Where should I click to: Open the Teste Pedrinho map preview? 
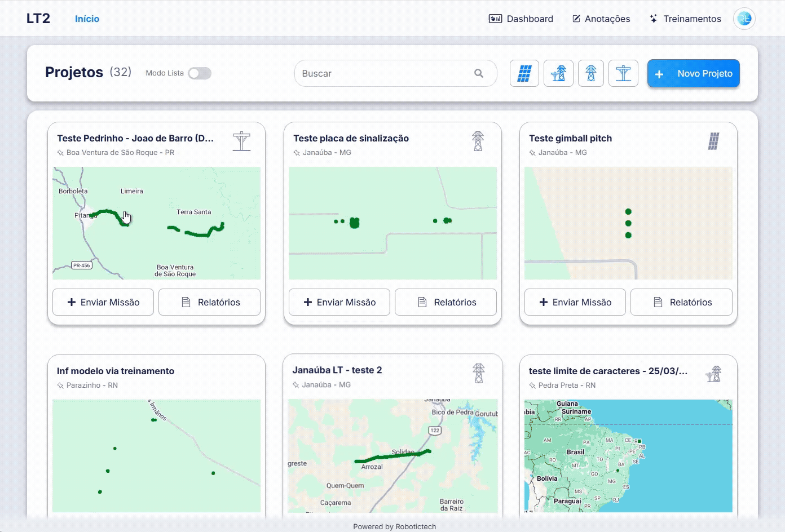coord(156,223)
